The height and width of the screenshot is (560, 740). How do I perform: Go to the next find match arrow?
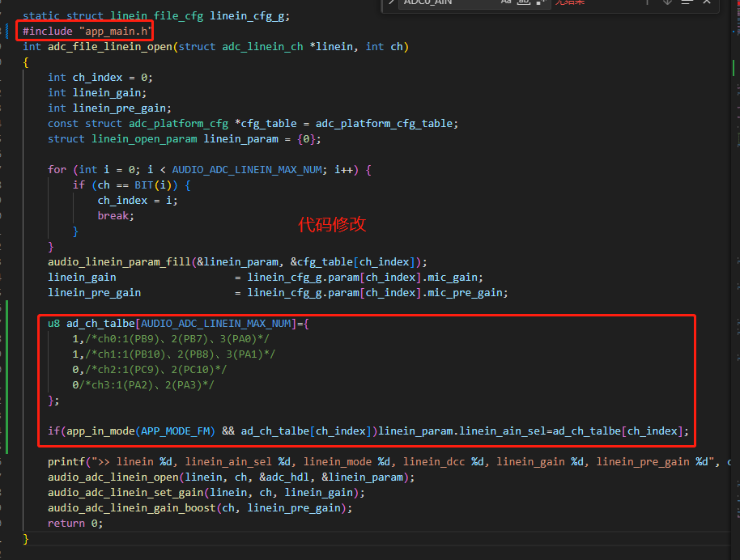tap(667, 2)
